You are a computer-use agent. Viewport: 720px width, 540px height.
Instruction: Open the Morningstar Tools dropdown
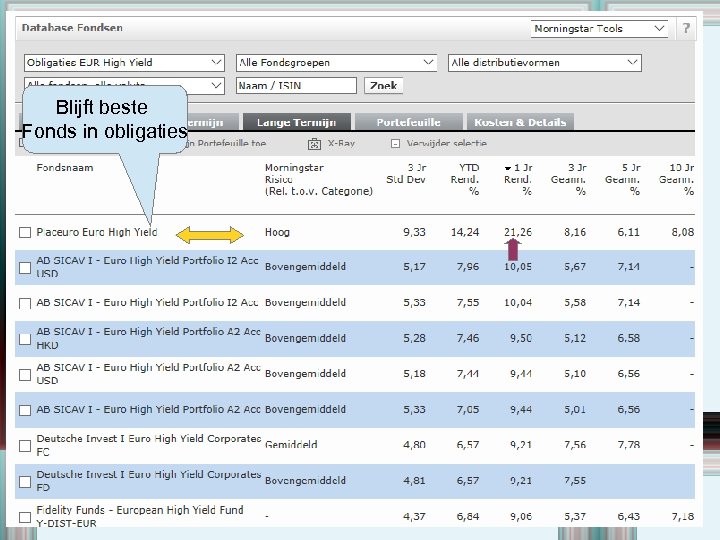[x=599, y=28]
